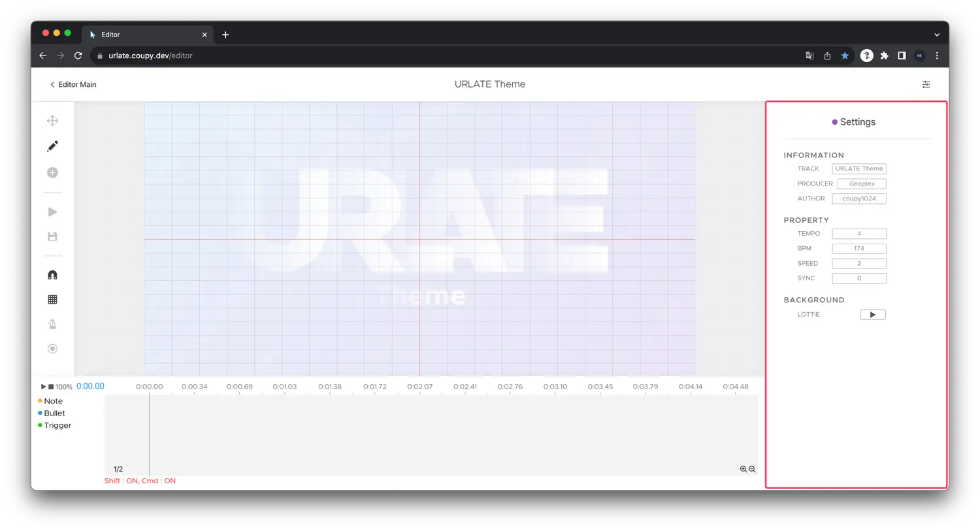Click the browser tab dropdown chevron
This screenshot has width=980, height=531.
937,34
